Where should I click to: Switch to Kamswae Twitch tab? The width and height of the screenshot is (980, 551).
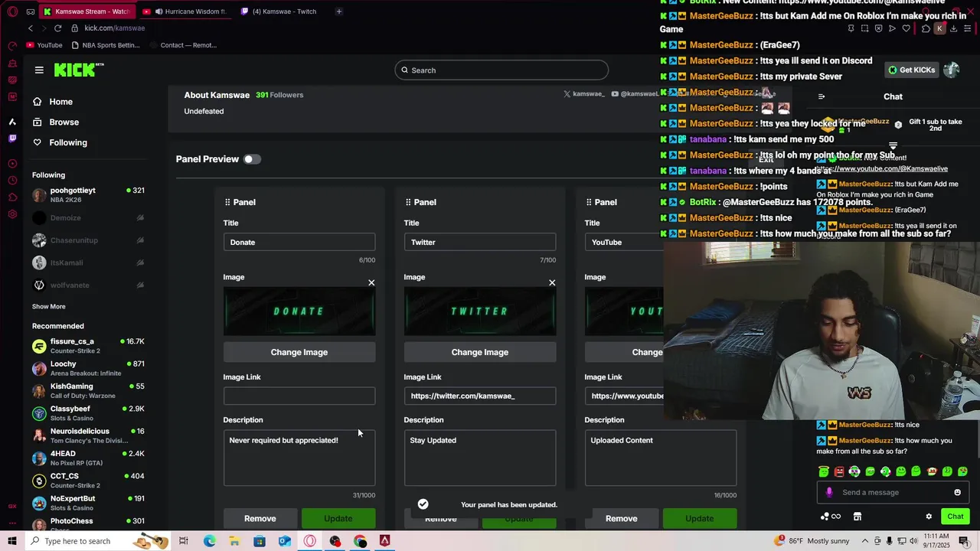(x=285, y=11)
